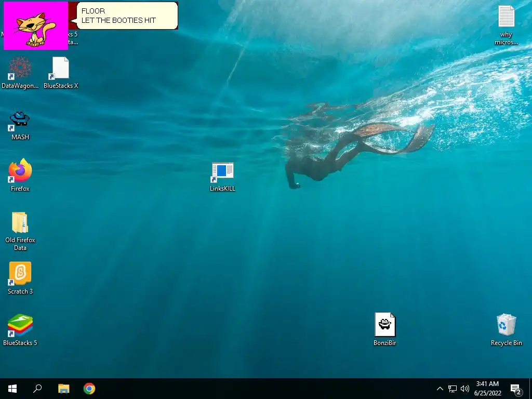532x399 pixels.
Task: Open the notification Action Center
Action: (x=516, y=389)
